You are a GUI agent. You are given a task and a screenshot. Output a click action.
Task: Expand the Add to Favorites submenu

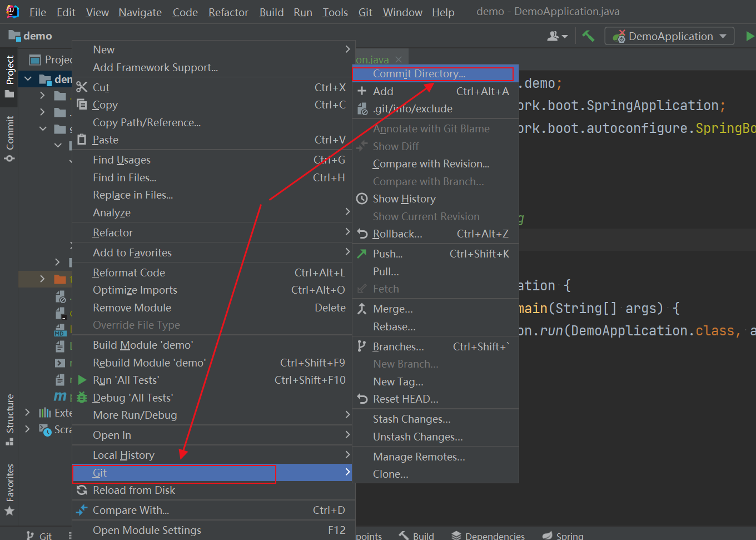point(347,252)
